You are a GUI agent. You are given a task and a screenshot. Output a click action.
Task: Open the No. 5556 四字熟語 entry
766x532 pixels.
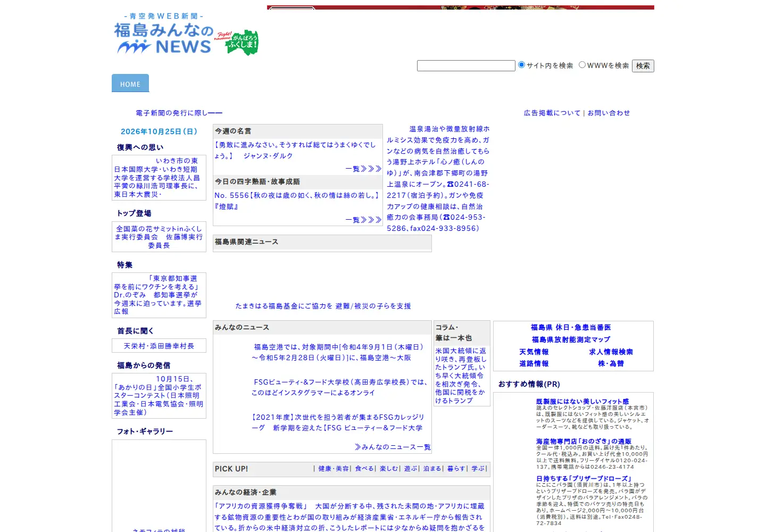click(x=297, y=201)
